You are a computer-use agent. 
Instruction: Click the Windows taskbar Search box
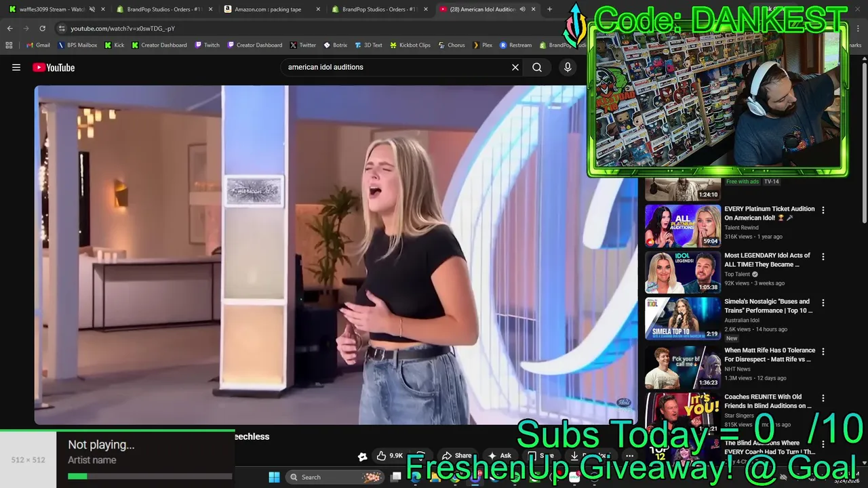334,477
